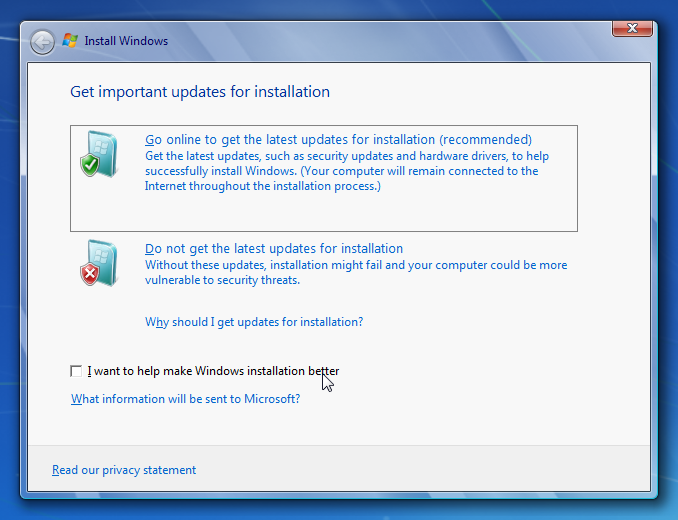Viewport: 678px width, 520px height.
Task: Click the text 'Internet throughout the installation process.)'
Action: click(x=262, y=186)
